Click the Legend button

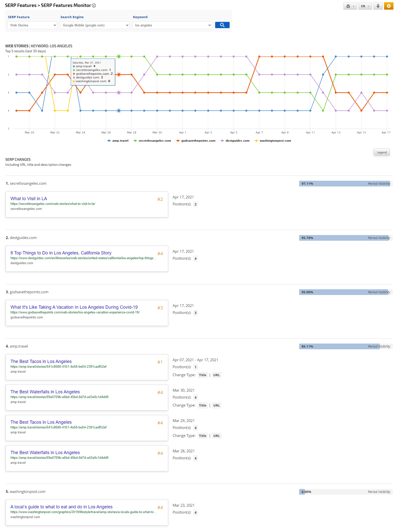coord(382,152)
